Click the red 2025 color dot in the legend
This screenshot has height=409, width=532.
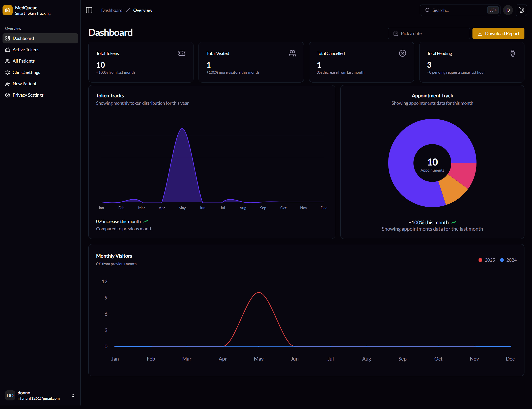coord(480,260)
